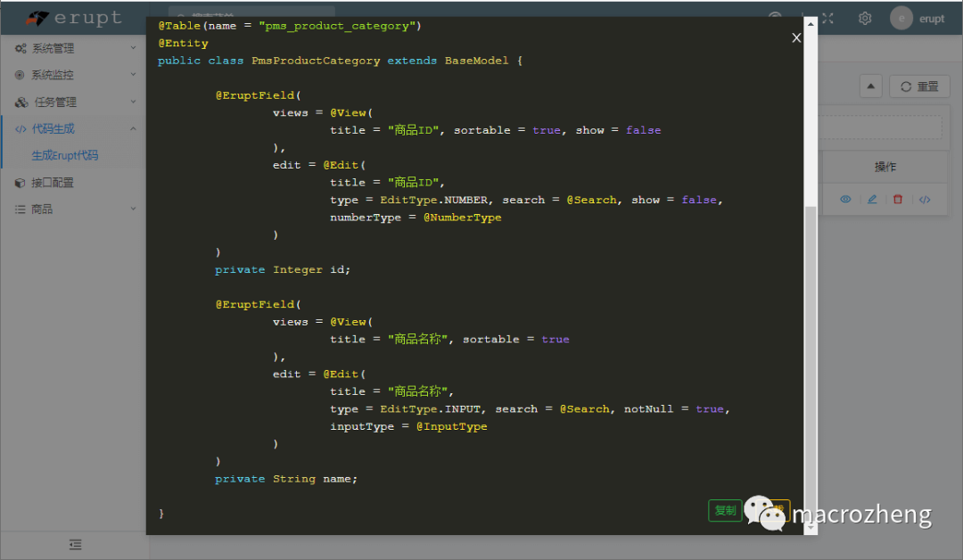Open settings gear in top bar
The width and height of the screenshot is (963, 560).
pos(865,19)
